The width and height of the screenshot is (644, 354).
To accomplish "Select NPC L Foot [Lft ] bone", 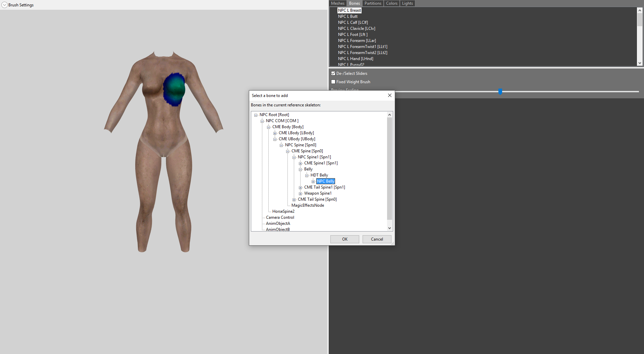I will [353, 35].
